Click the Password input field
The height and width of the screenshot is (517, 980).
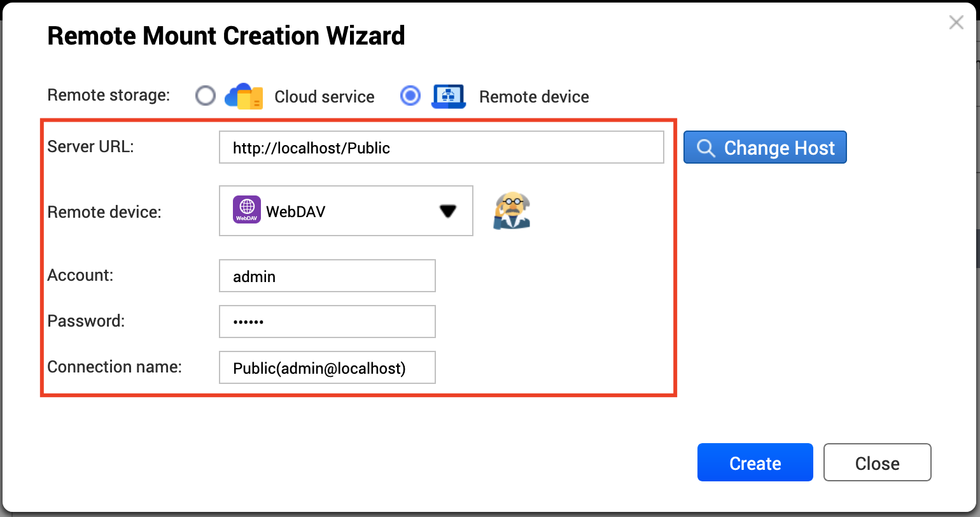coord(327,322)
